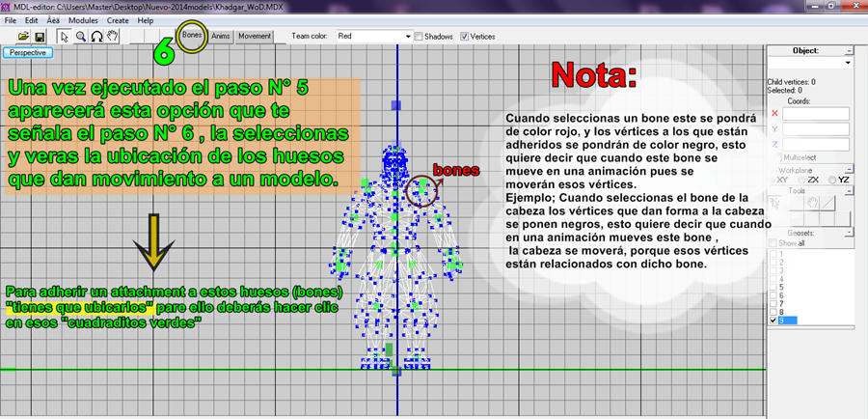The height and width of the screenshot is (419, 868).
Task: Enable the Shadows checkbox
Action: [x=420, y=37]
